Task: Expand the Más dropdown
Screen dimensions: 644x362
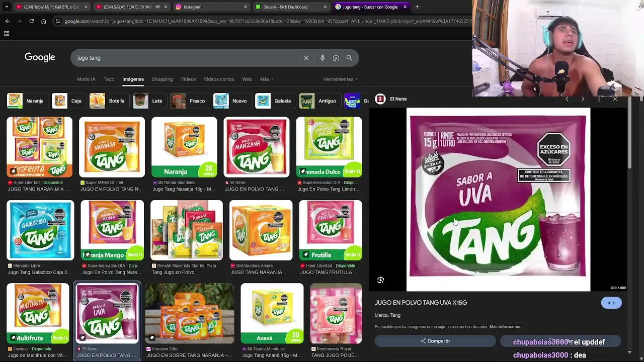Action: 267,79
